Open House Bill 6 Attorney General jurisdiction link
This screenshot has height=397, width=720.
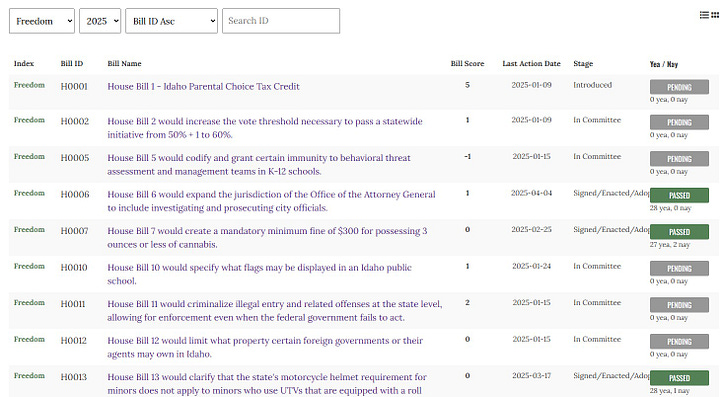(271, 201)
